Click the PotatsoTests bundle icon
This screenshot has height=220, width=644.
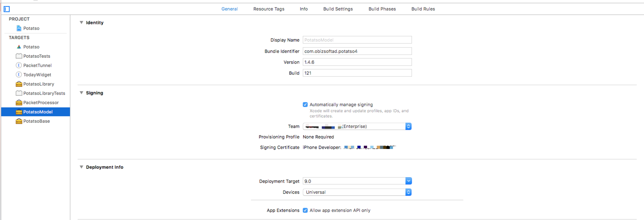[x=19, y=56]
